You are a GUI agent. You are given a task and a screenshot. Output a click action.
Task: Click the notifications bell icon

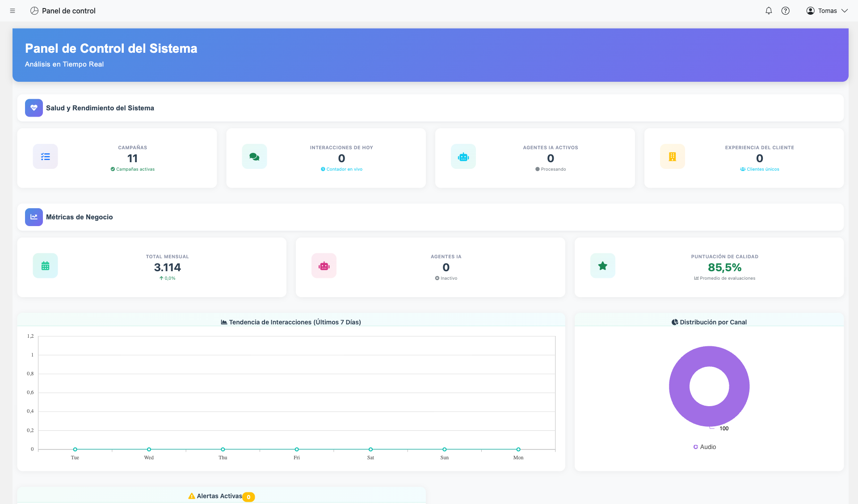pyautogui.click(x=769, y=11)
